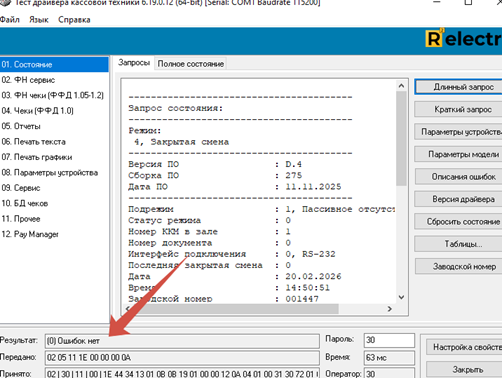502x378 pixels.
Task: Click the output scroll-down arrow
Action: click(x=401, y=297)
